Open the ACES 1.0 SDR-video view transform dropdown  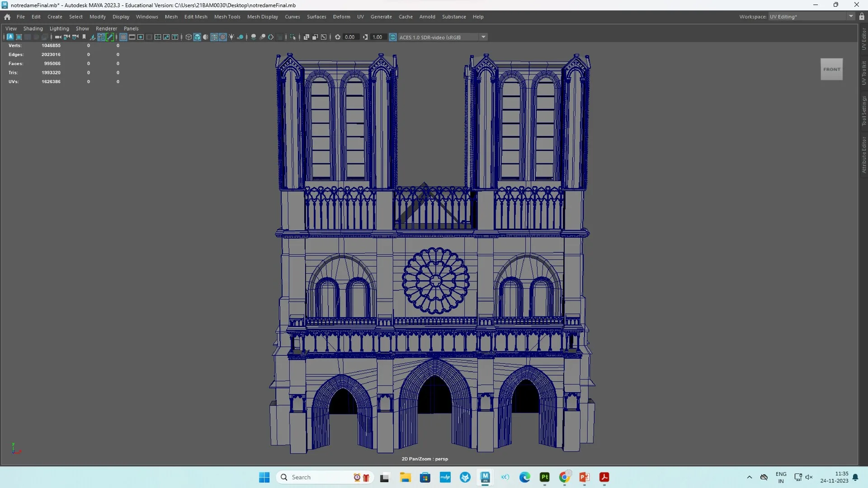pyautogui.click(x=484, y=37)
